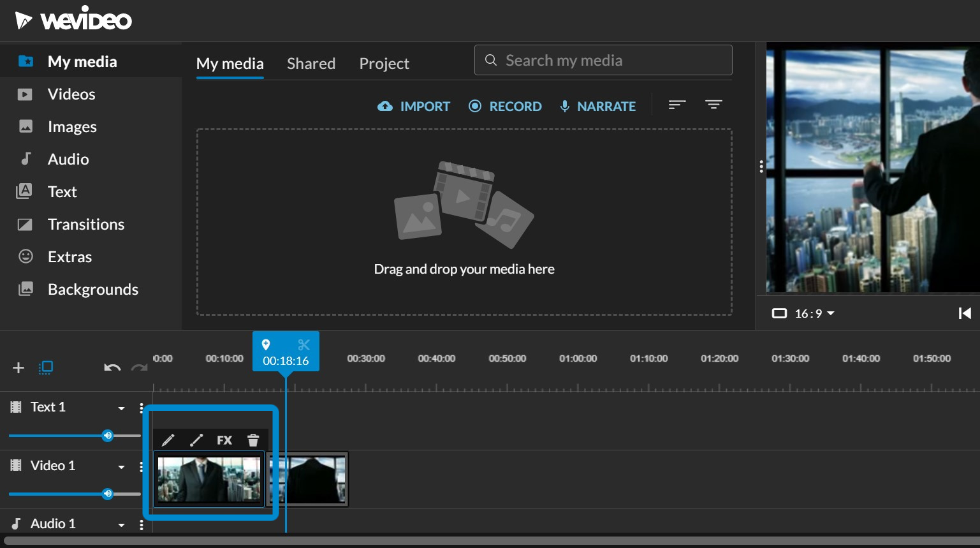Open the 16:9 aspect ratio dropdown

803,313
